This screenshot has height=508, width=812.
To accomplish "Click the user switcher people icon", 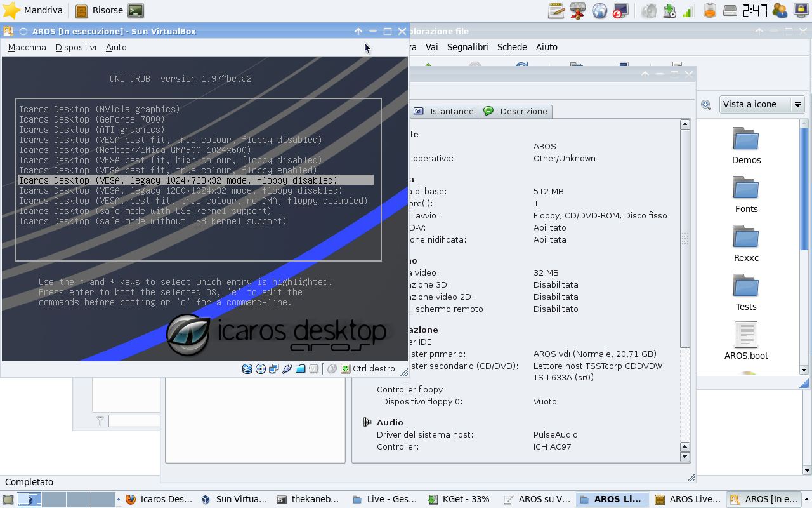I will (780, 10).
